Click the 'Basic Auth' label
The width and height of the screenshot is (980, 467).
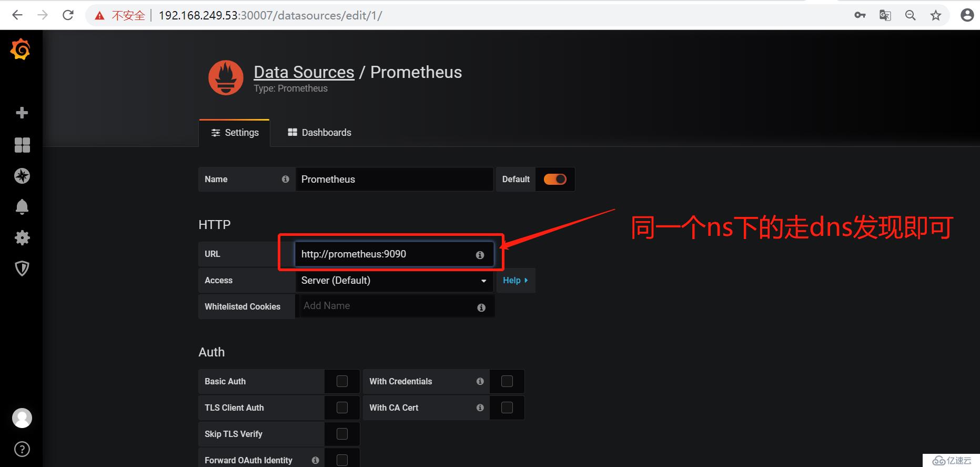pos(225,381)
